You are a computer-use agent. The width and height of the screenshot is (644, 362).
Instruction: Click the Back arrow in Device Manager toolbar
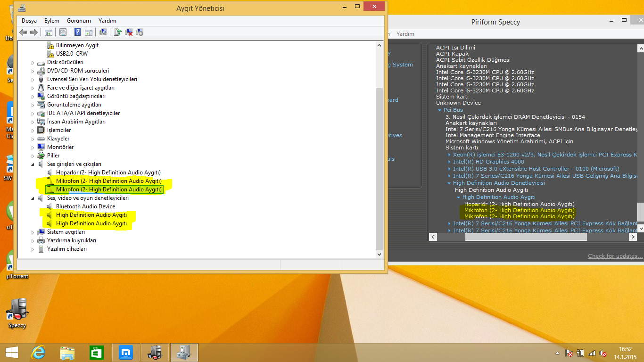tap(23, 32)
